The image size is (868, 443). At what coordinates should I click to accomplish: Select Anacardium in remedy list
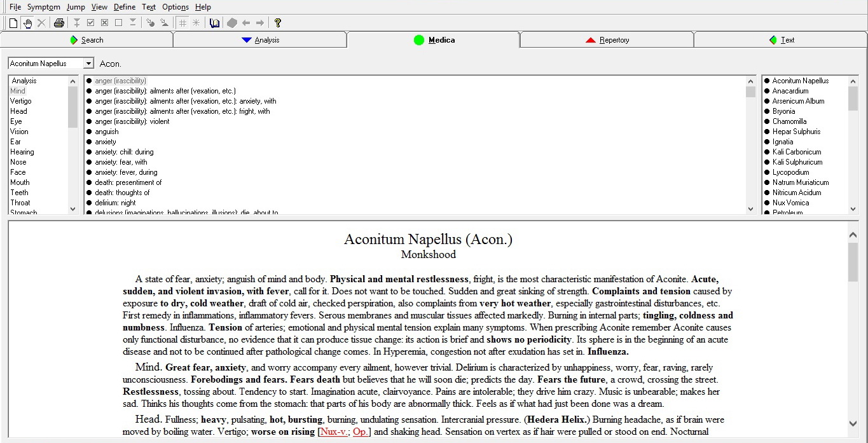pos(790,91)
